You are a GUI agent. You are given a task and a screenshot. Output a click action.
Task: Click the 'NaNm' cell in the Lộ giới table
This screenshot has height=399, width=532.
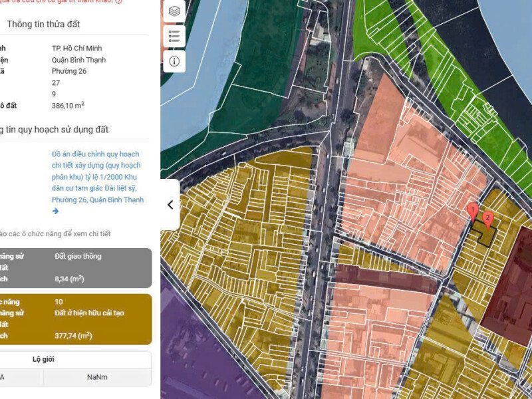(97, 377)
